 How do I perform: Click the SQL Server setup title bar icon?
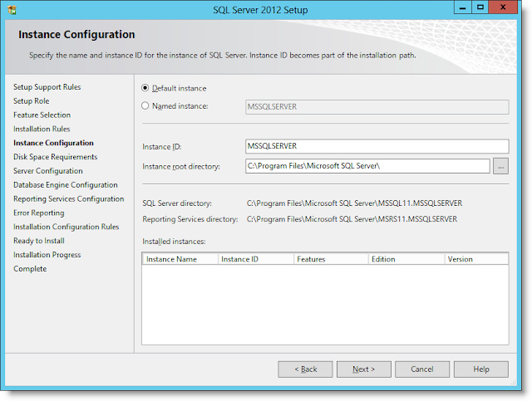coord(12,10)
